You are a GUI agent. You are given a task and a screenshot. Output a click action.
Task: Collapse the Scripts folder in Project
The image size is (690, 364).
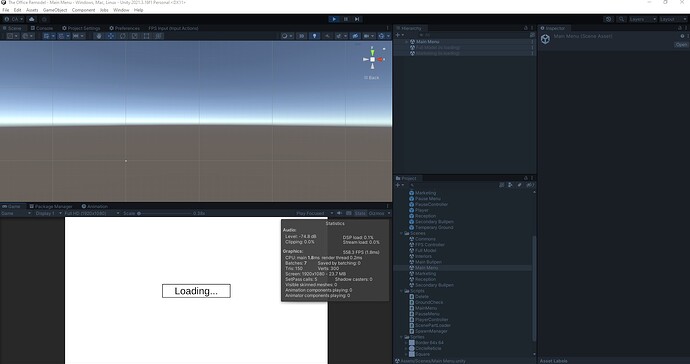coord(401,291)
